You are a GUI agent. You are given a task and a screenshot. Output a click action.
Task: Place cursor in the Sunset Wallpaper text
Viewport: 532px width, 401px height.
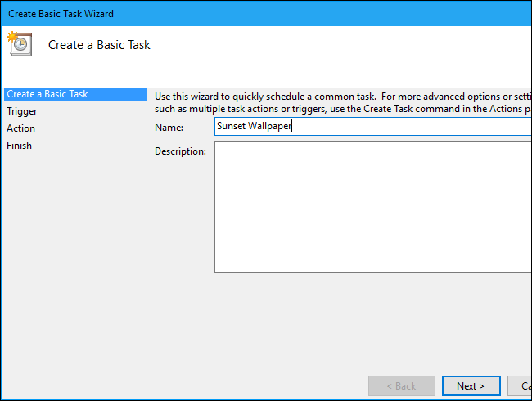(x=254, y=127)
